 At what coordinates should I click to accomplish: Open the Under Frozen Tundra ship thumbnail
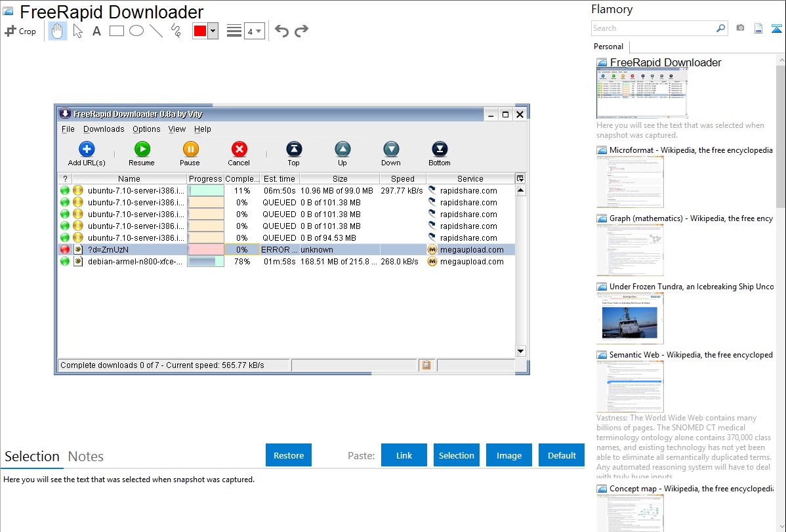(x=630, y=318)
